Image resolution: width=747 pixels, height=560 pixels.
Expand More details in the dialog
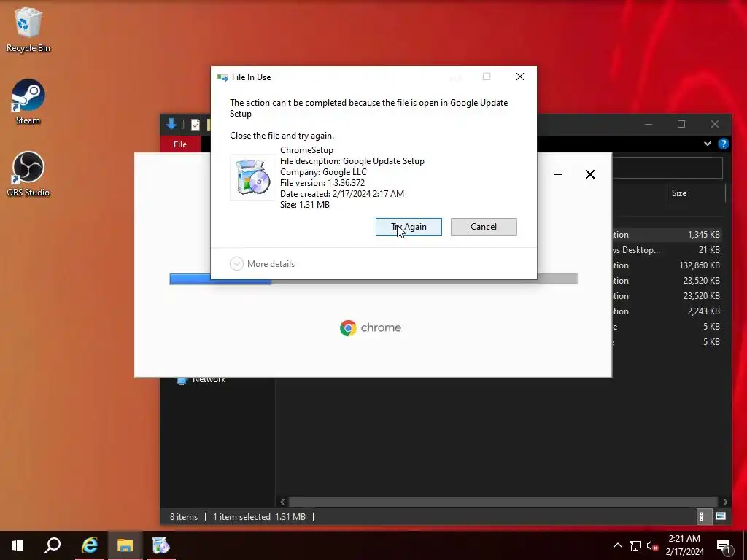[x=262, y=264]
